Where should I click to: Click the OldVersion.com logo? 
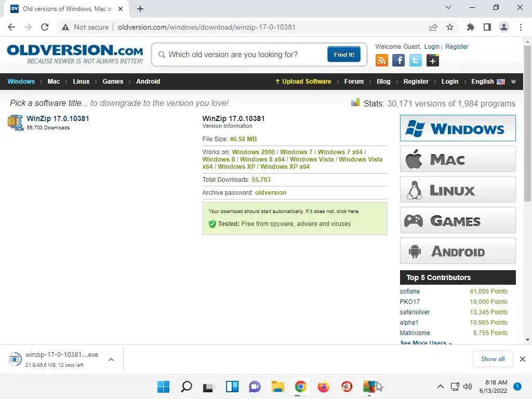click(x=75, y=54)
